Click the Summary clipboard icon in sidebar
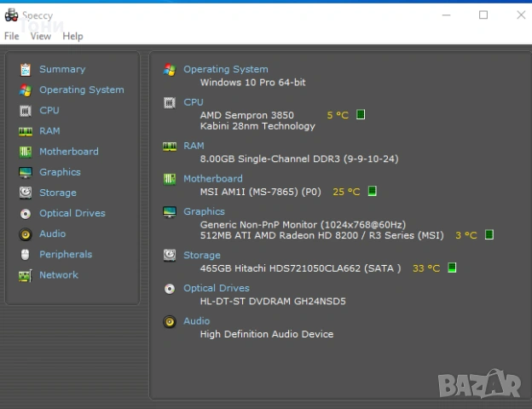 tap(26, 70)
